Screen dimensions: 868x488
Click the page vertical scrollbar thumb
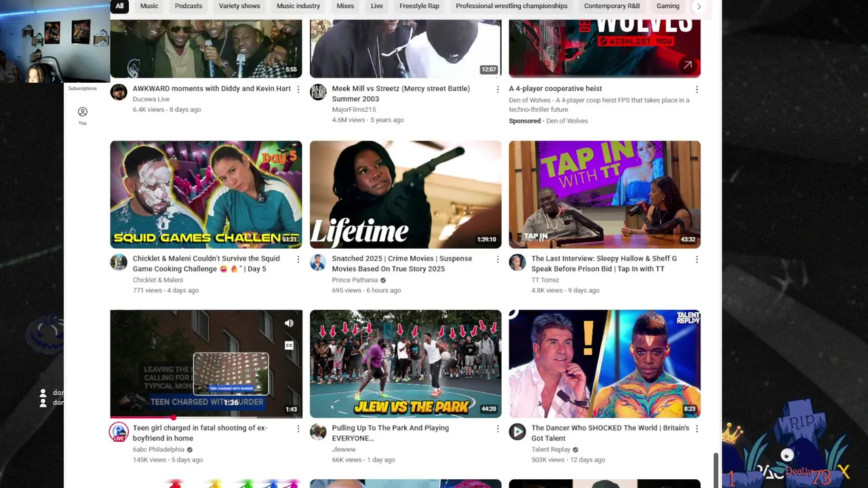coord(717,470)
